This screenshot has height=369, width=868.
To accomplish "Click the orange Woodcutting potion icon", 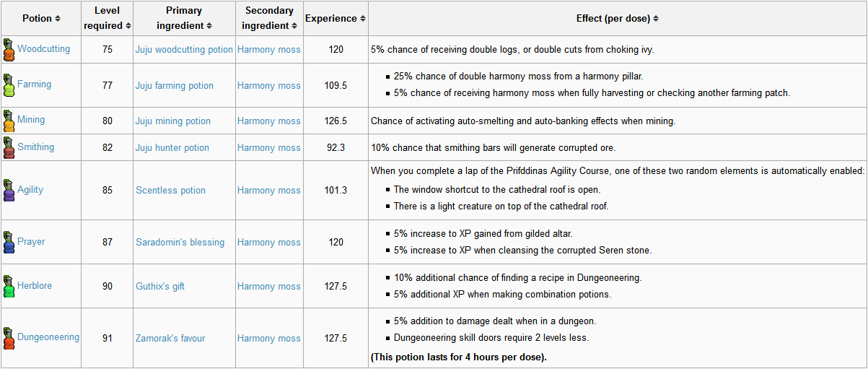I will [9, 50].
